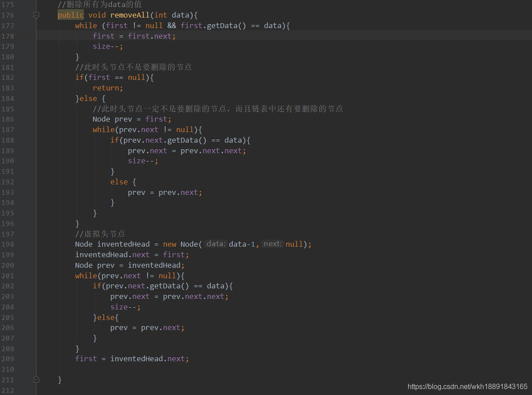Click the long comment on line 185
The image size is (532, 395).
click(218, 109)
